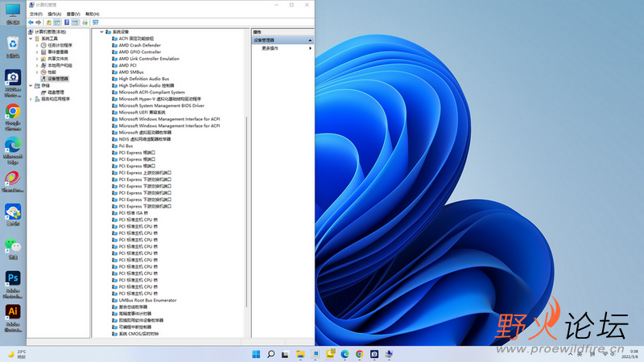The width and height of the screenshot is (644, 362).
Task: Click the device list vertical scrollbar
Action: click(246, 212)
